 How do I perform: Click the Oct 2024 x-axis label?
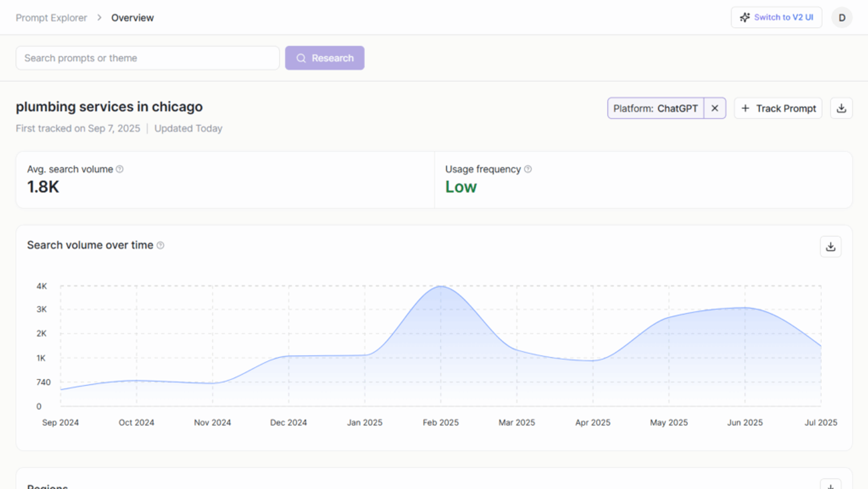137,423
